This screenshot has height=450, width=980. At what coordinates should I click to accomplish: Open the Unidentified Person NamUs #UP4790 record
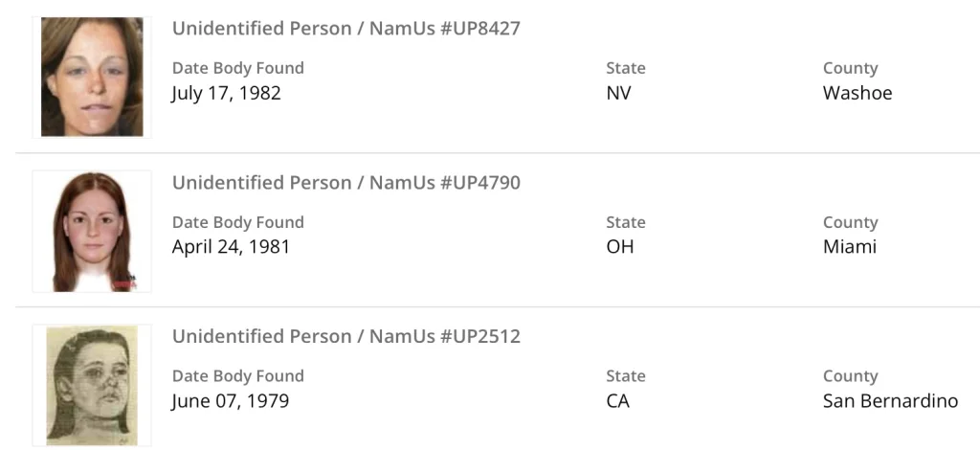pos(345,183)
